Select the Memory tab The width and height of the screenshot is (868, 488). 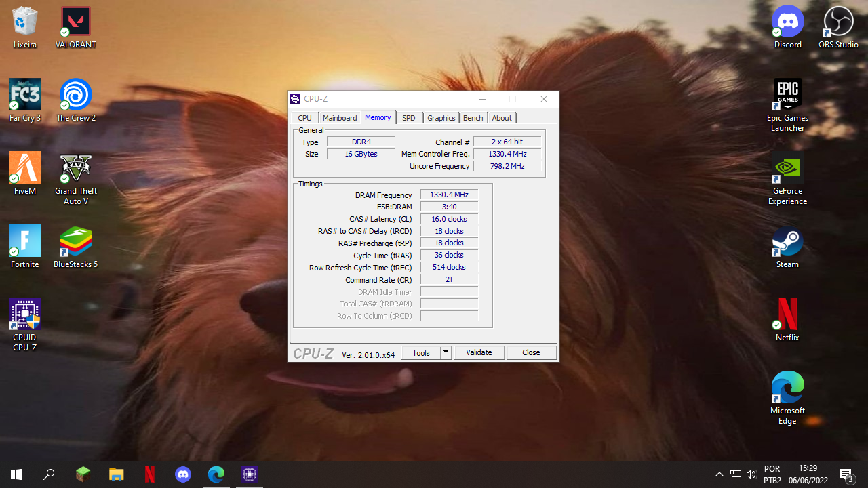[378, 117]
